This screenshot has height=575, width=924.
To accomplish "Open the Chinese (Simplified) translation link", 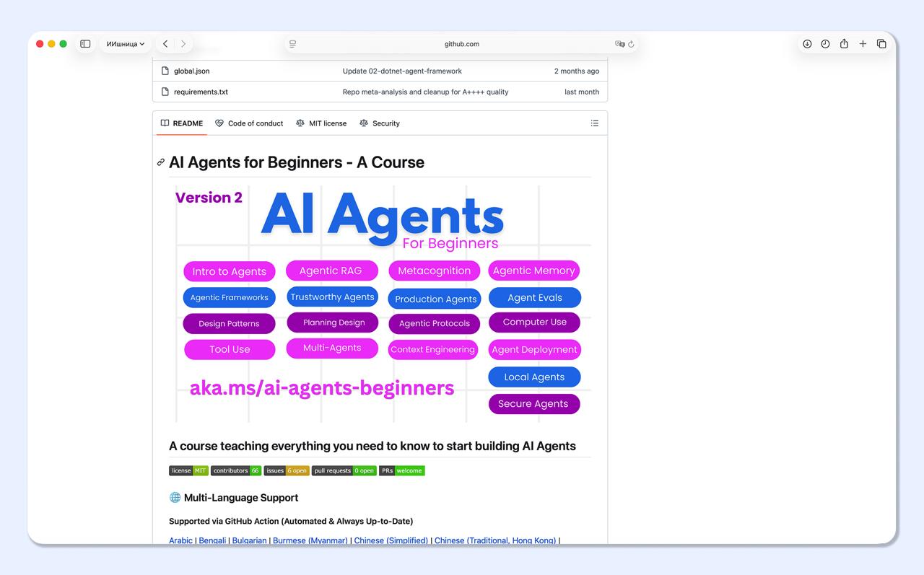I will pos(391,540).
